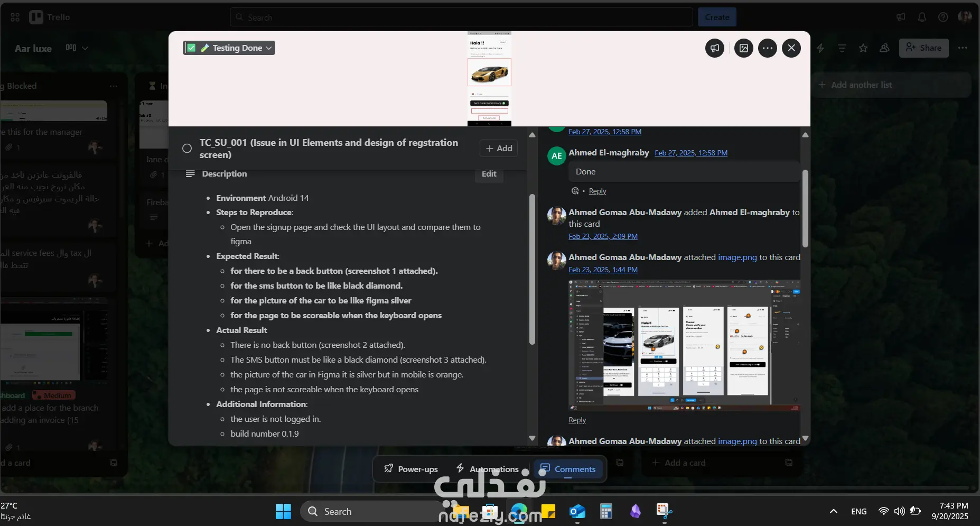980x526 pixels.
Task: Open Power-ups from the bottom bar
Action: 411,469
